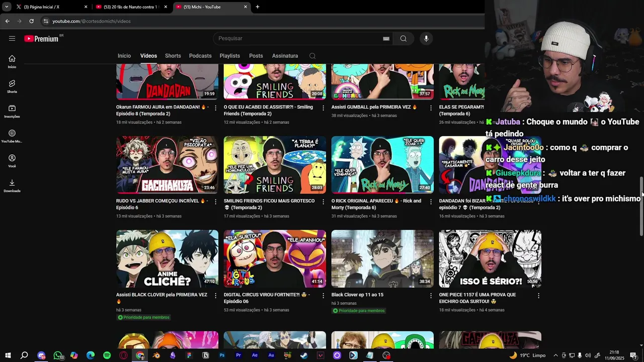Viewport: 644px width, 362px height.
Task: Activate voice search microphone
Action: [426, 38]
